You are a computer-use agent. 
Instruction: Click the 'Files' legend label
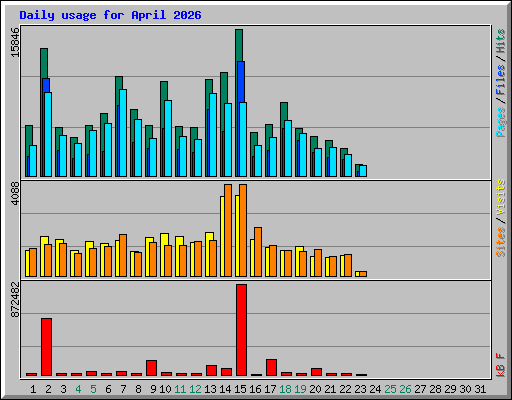coord(500,79)
